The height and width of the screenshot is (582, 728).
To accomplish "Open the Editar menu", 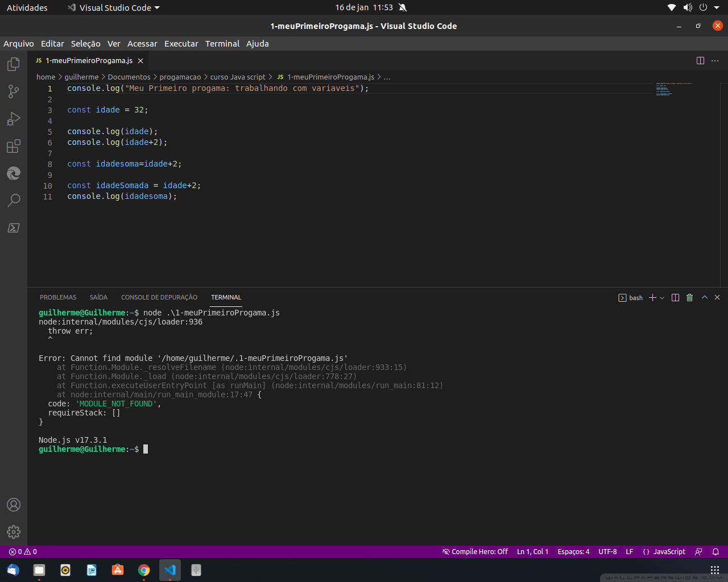I will pos(52,44).
